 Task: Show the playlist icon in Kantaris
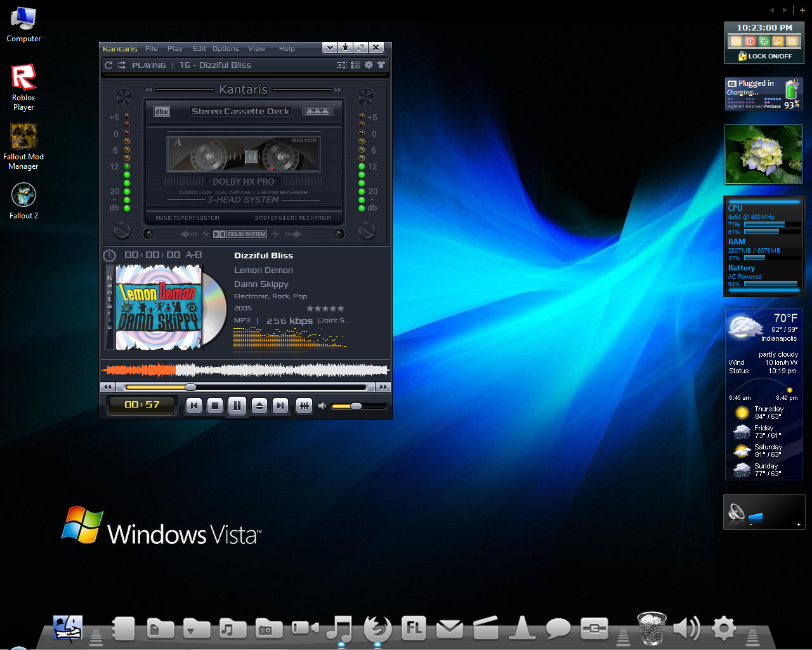tap(355, 65)
